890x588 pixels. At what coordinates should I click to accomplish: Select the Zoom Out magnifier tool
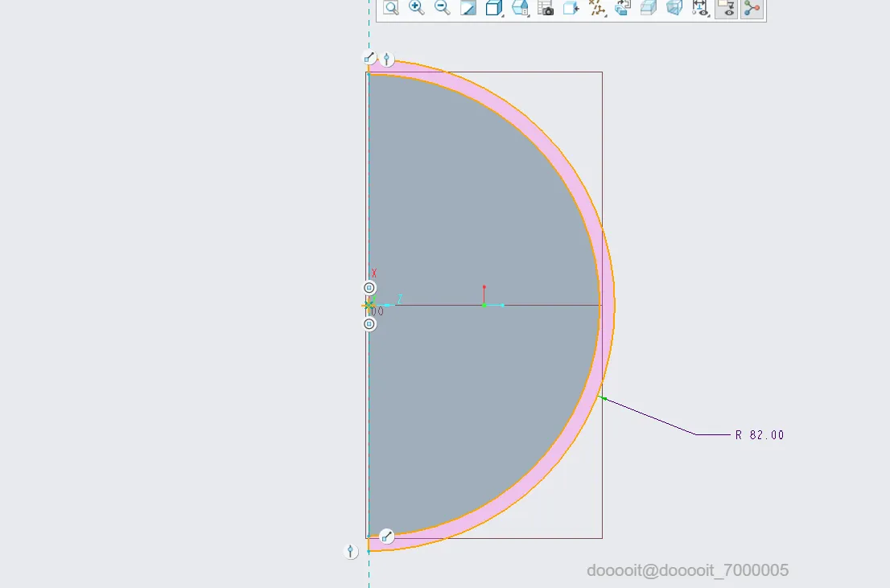[x=442, y=7]
